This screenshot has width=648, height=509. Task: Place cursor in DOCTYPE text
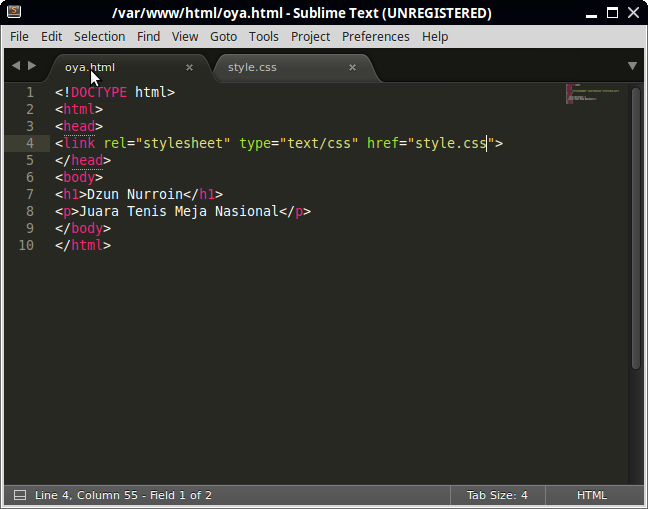[x=99, y=92]
